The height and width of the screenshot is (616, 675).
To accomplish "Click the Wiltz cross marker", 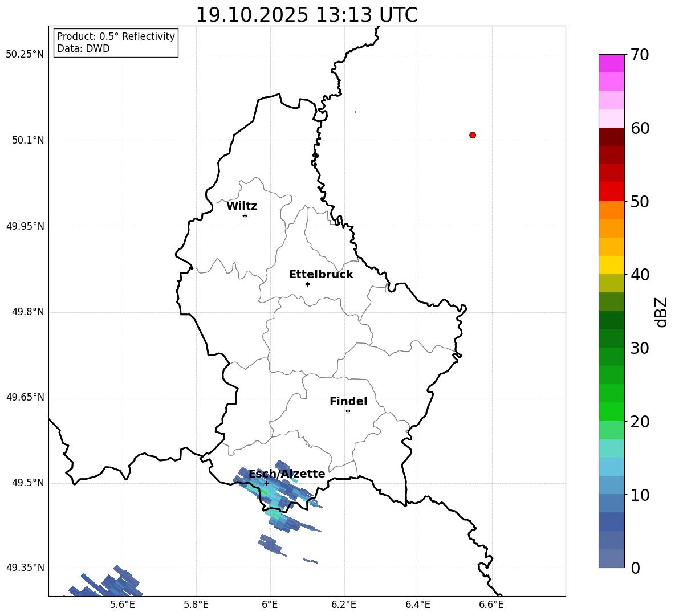I will 245,215.
